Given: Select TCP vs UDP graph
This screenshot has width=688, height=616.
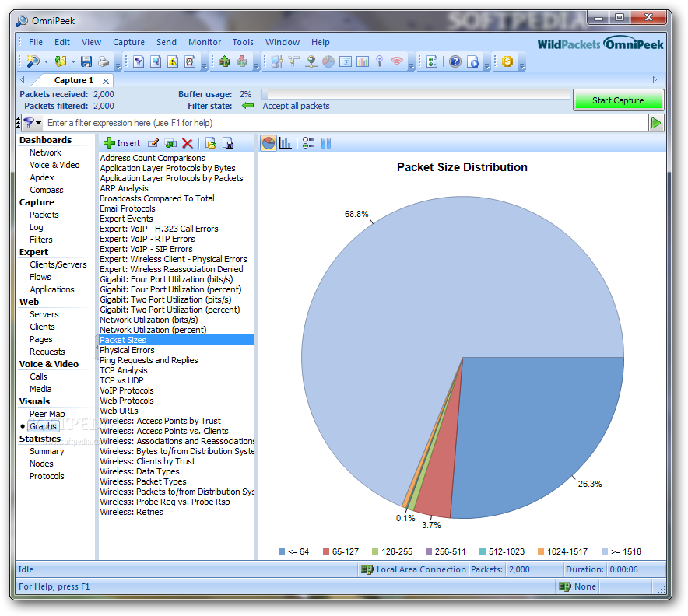Looking at the screenshot, I should (x=121, y=380).
